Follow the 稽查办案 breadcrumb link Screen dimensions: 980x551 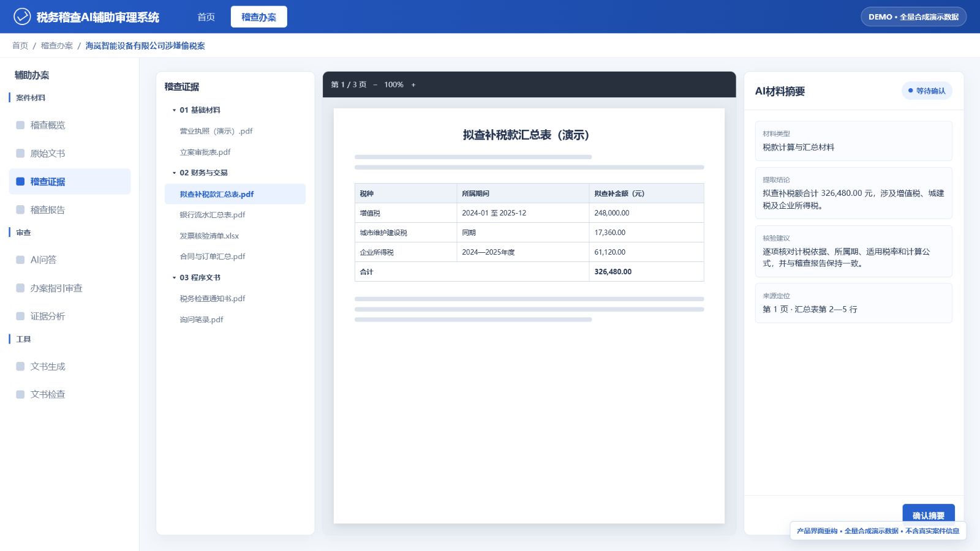[56, 45]
